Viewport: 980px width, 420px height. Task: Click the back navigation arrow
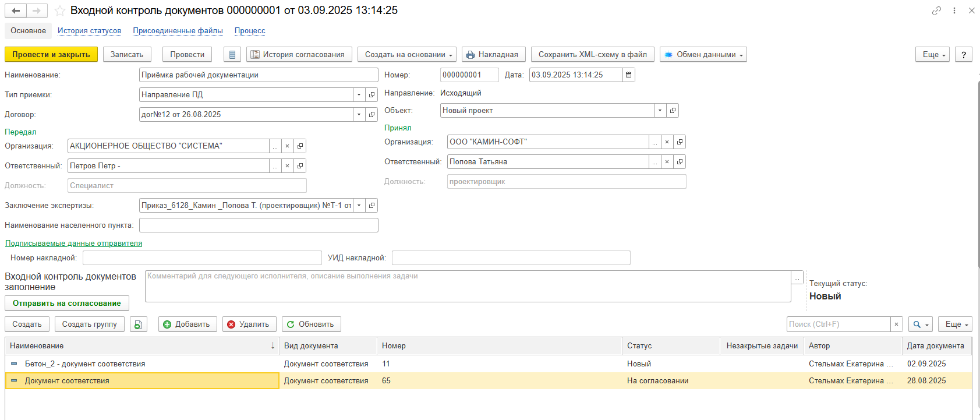pos(16,11)
